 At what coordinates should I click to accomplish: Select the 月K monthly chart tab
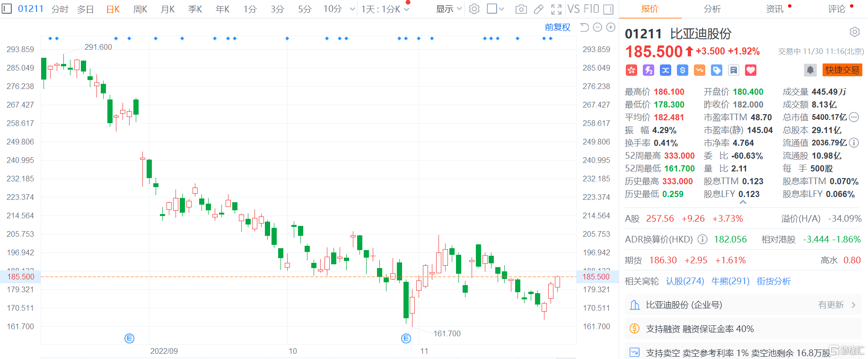pos(168,9)
